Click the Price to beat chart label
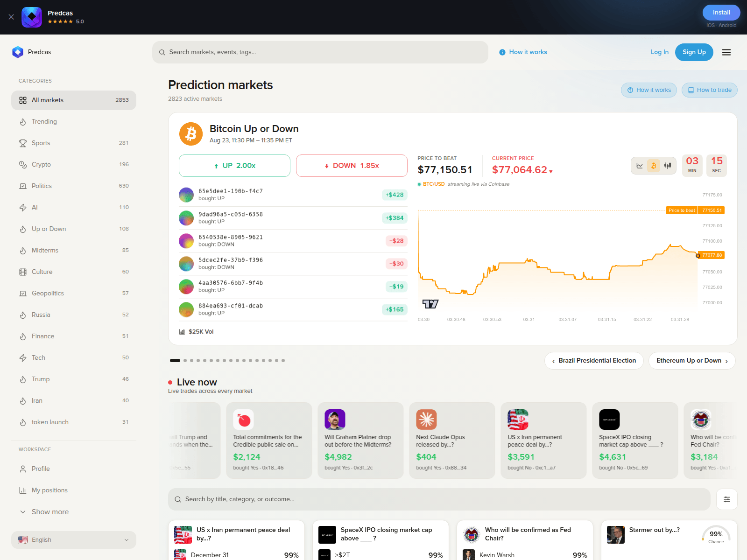Image resolution: width=747 pixels, height=560 pixels. pyautogui.click(x=682, y=210)
